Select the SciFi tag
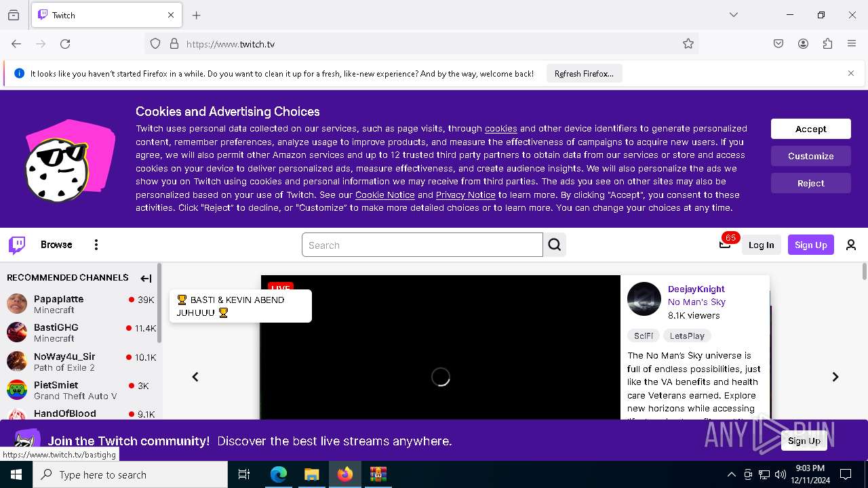 point(644,335)
